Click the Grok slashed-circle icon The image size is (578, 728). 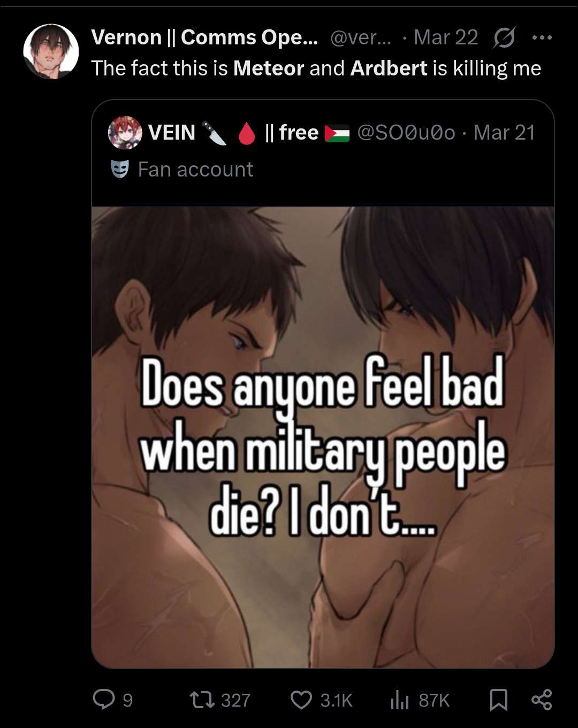[x=504, y=37]
